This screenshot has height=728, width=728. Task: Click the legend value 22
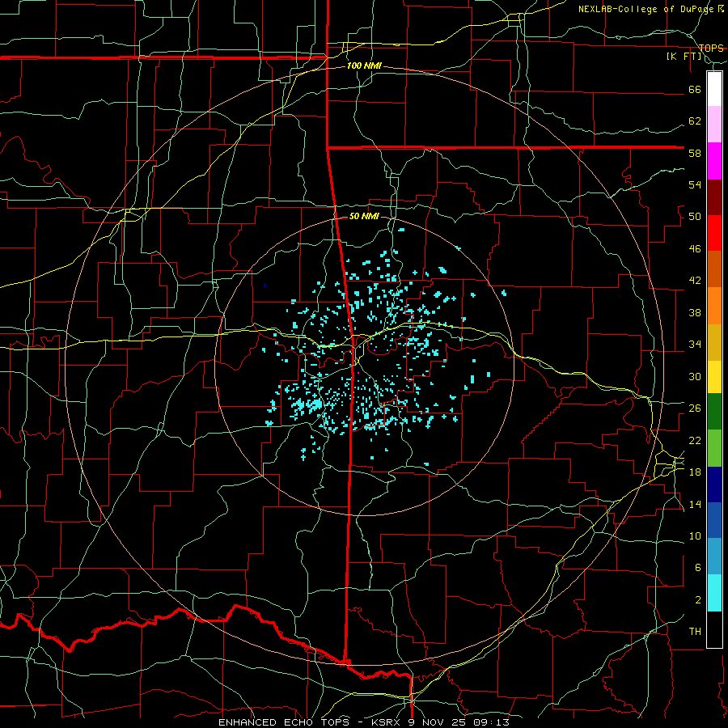(695, 440)
